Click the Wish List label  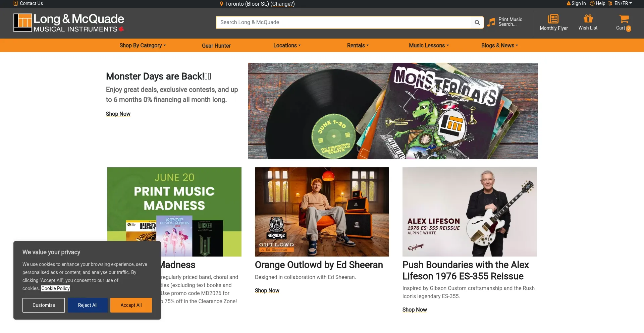(588, 28)
